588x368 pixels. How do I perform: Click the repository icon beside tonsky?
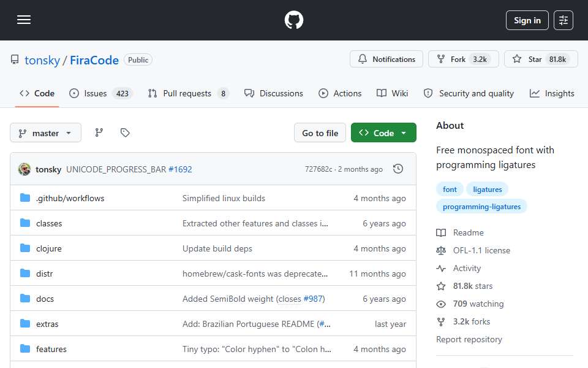15,60
